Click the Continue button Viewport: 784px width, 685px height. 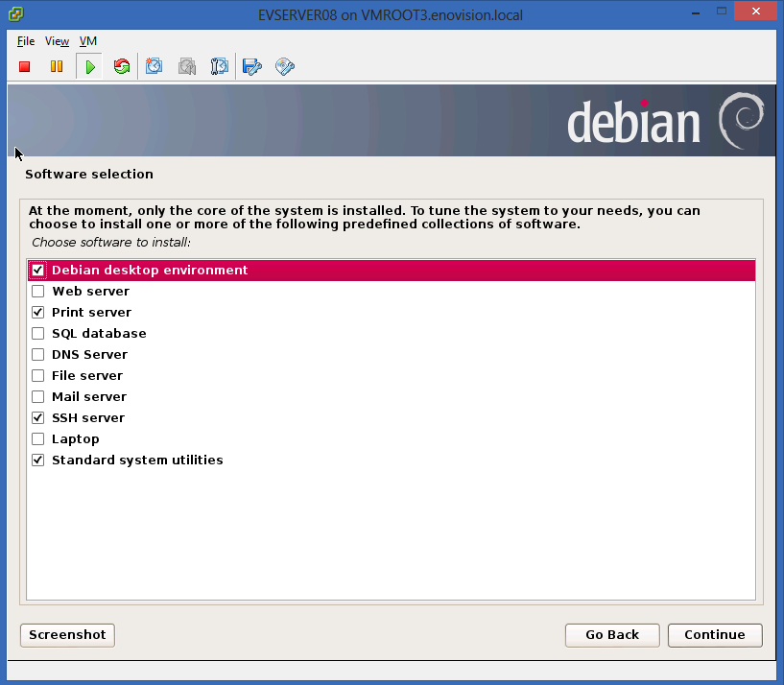point(715,635)
